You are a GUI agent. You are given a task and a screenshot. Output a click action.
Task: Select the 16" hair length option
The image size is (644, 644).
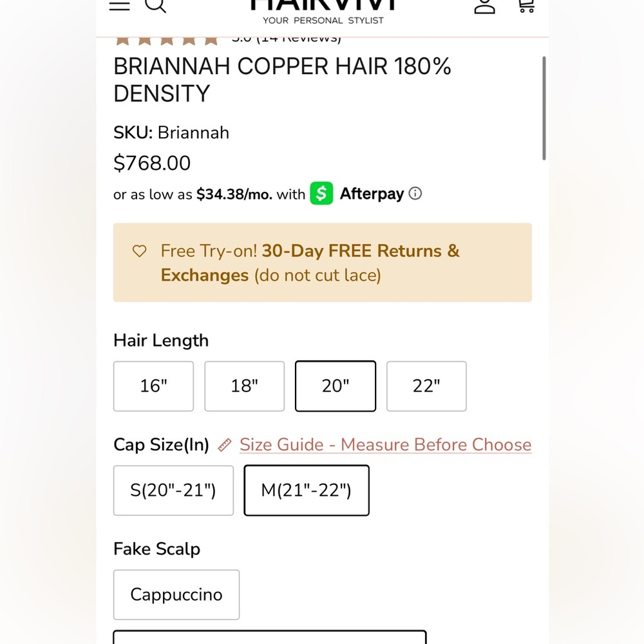tap(154, 386)
